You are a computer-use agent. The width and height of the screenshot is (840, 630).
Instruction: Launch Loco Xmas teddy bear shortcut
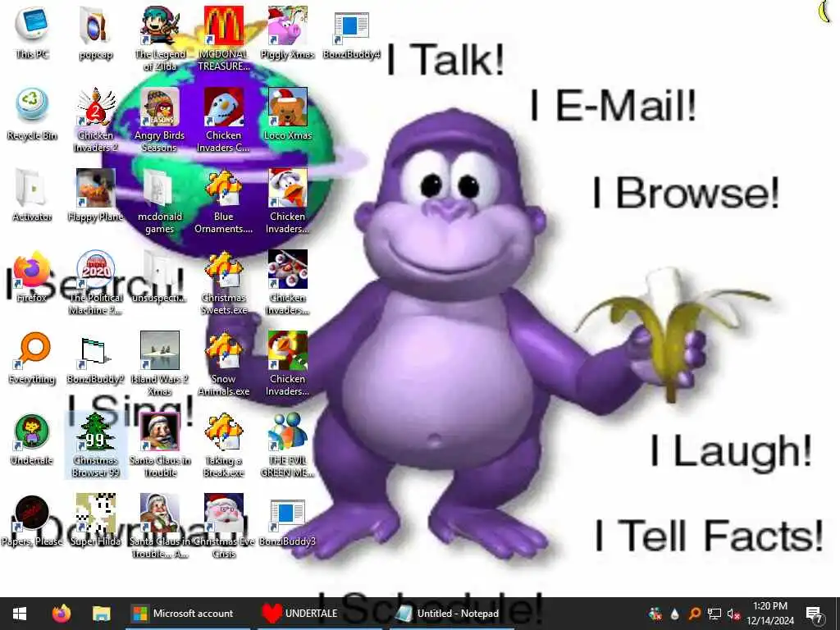coord(288,114)
